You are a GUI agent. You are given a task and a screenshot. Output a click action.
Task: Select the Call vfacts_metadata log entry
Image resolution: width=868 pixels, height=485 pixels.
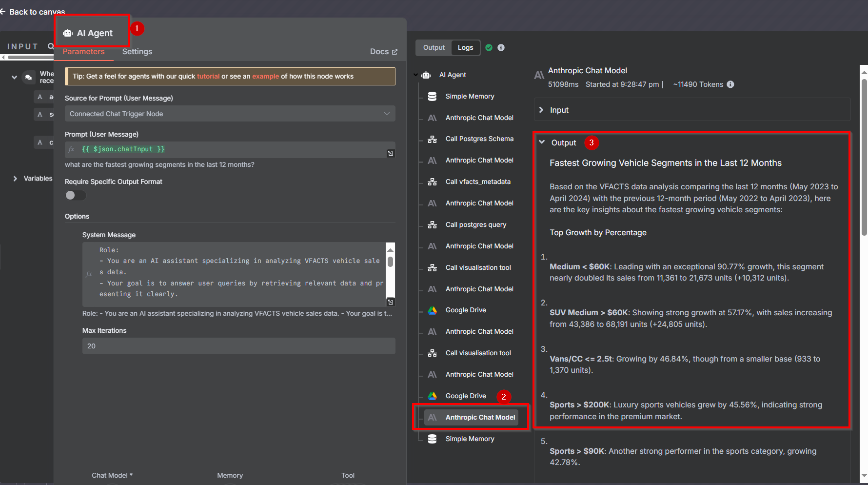tap(478, 182)
